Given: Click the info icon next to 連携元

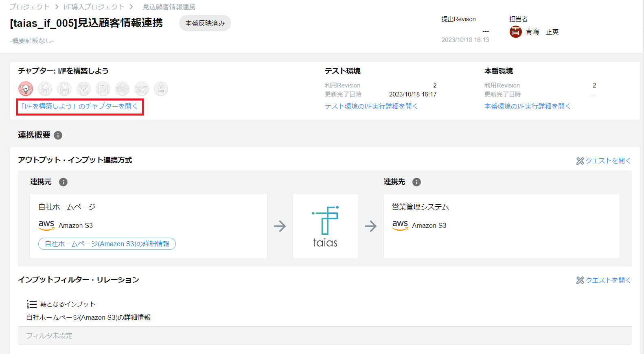Looking at the screenshot, I should point(63,182).
